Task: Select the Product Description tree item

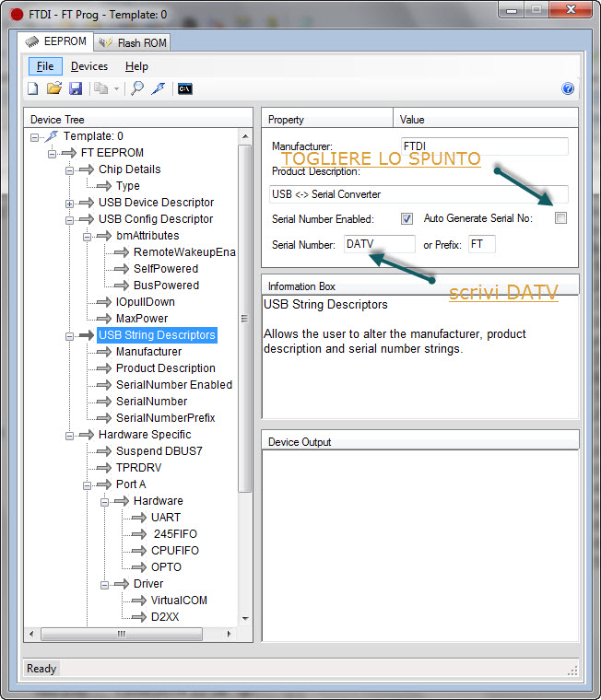Action: [166, 367]
